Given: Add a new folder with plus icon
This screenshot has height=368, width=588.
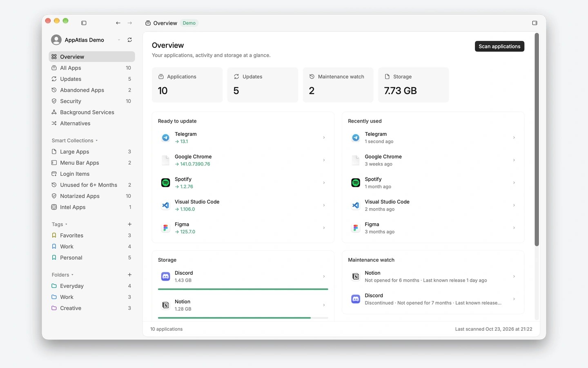Looking at the screenshot, I should (x=129, y=275).
